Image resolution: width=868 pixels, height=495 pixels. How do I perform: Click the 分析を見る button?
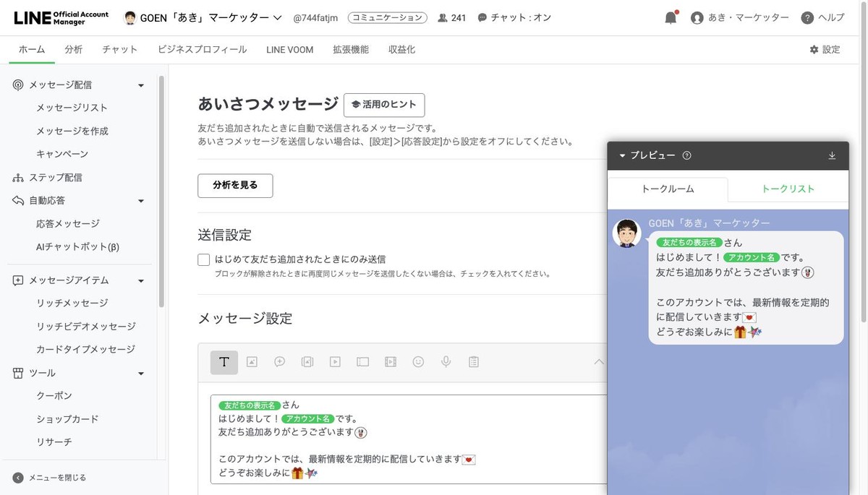(235, 186)
